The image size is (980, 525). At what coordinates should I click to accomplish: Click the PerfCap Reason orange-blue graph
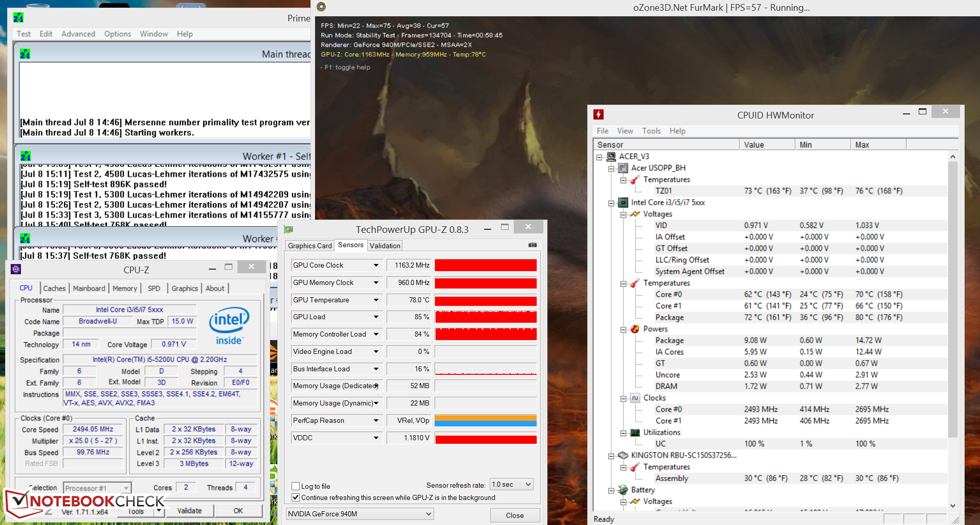(x=486, y=421)
